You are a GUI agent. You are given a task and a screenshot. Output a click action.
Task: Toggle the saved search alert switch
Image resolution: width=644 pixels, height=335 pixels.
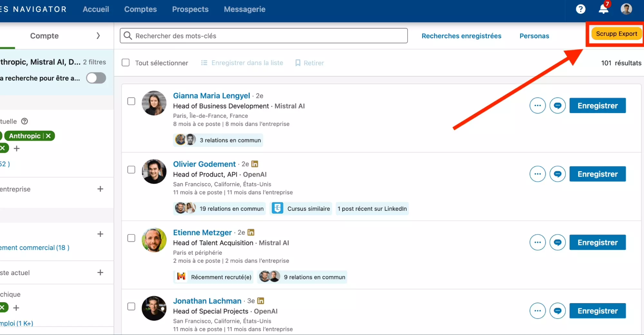96,78
